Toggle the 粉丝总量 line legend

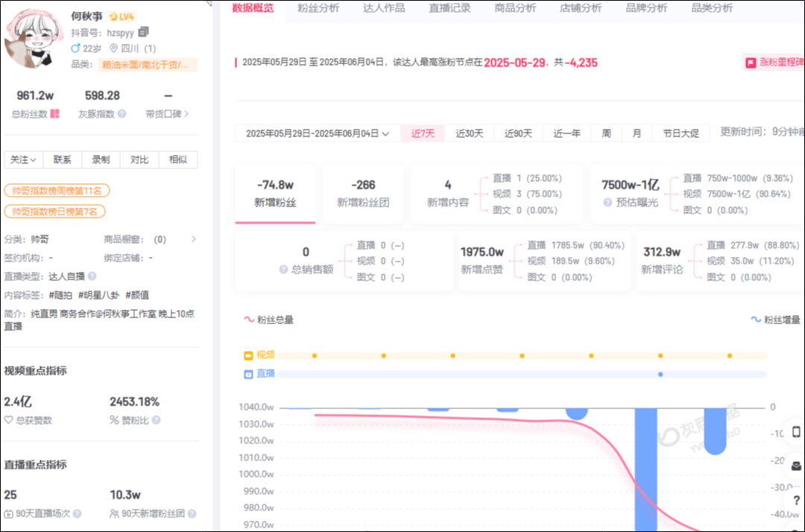[x=269, y=320]
